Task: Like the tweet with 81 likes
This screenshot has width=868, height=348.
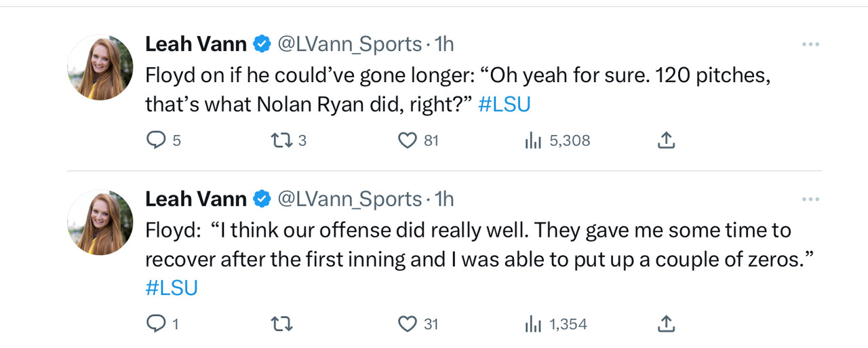Action: tap(407, 140)
